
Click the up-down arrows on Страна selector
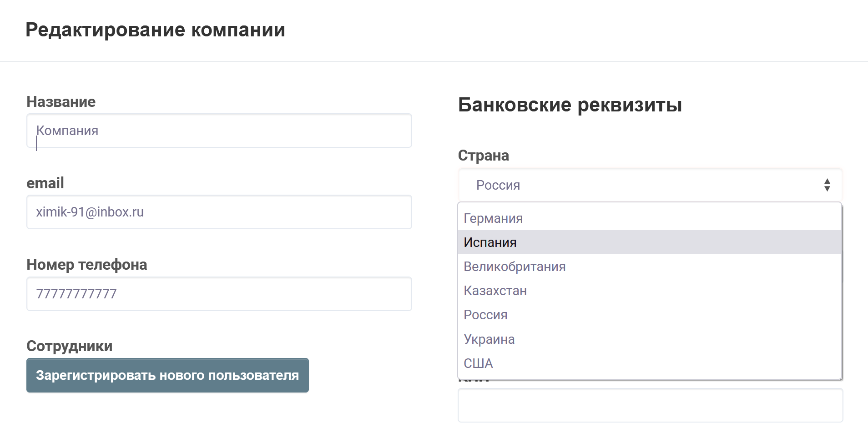[827, 185]
